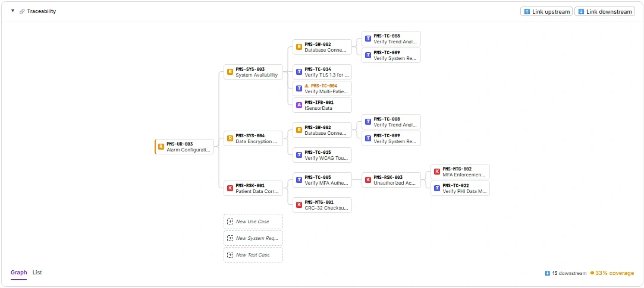The width and height of the screenshot is (644, 288).
Task: Click plus icon for New Test Case
Action: click(230, 255)
